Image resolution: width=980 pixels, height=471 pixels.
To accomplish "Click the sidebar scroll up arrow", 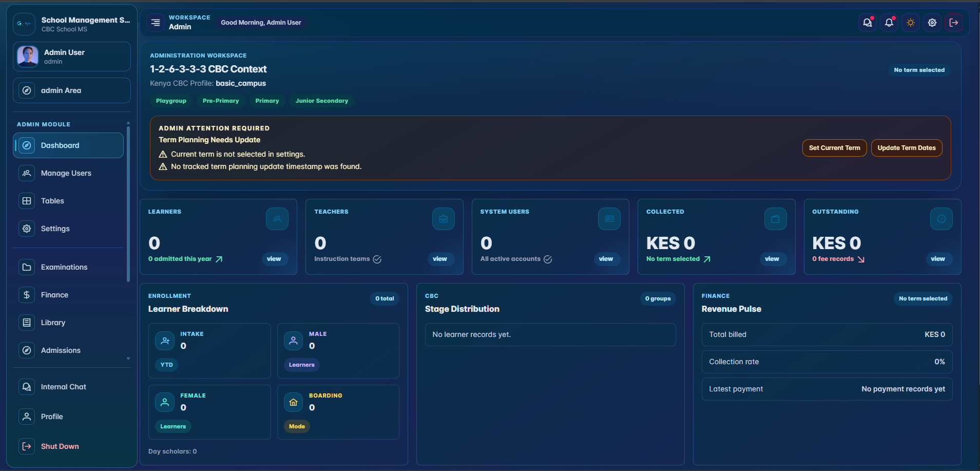I will pyautogui.click(x=128, y=123).
